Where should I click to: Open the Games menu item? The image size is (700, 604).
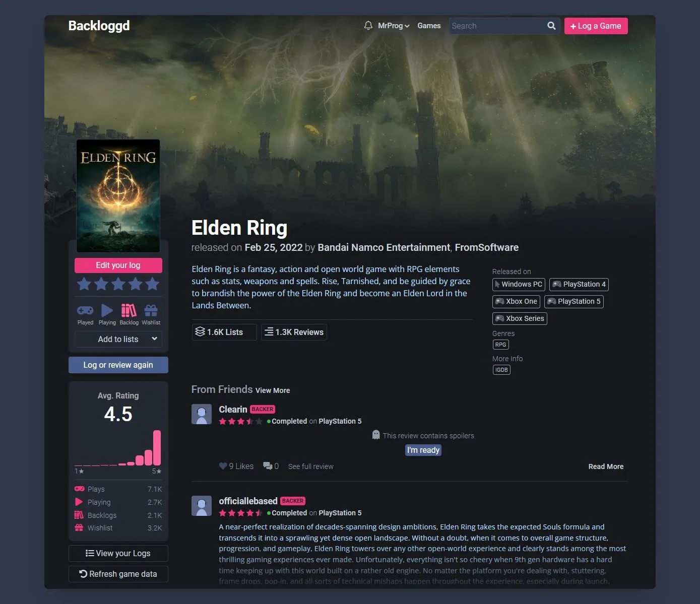(x=429, y=26)
